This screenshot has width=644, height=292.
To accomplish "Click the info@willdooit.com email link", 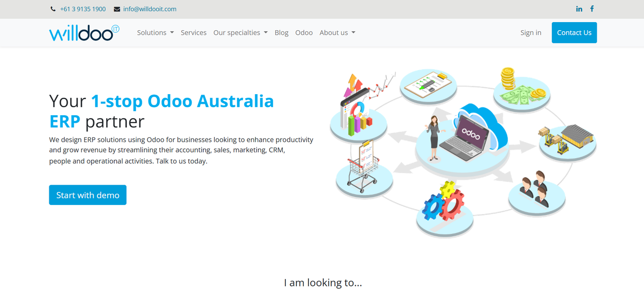I will coord(150,9).
